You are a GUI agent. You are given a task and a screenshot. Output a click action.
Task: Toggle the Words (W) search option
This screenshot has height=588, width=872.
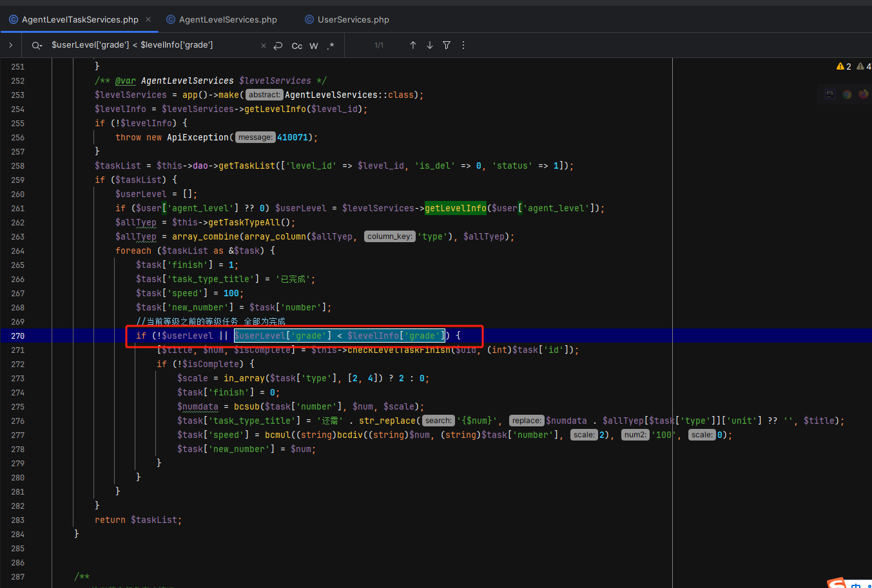pyautogui.click(x=314, y=46)
